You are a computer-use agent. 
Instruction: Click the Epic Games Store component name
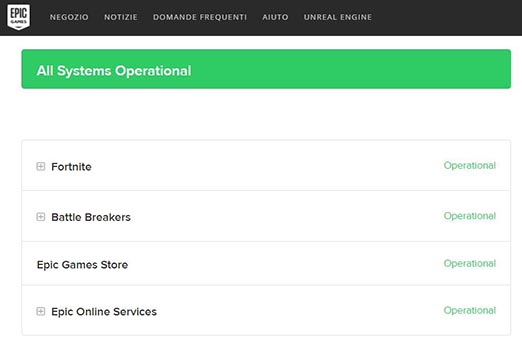click(x=82, y=265)
